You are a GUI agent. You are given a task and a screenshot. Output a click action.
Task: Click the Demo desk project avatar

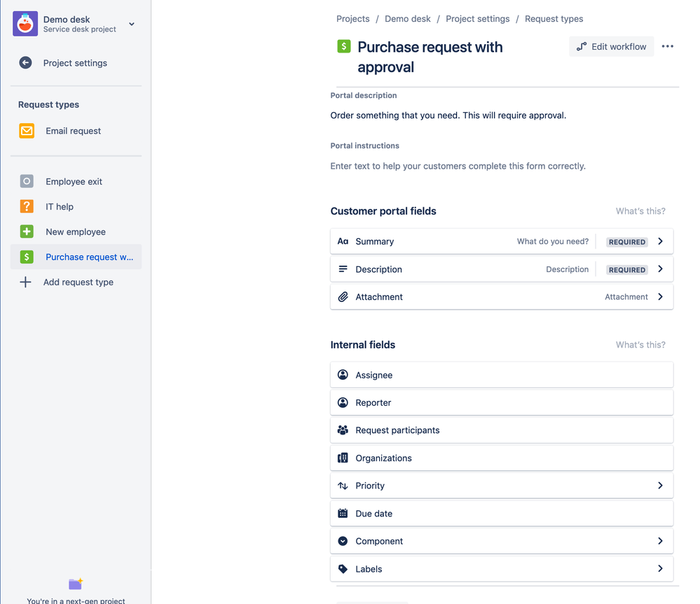click(24, 23)
